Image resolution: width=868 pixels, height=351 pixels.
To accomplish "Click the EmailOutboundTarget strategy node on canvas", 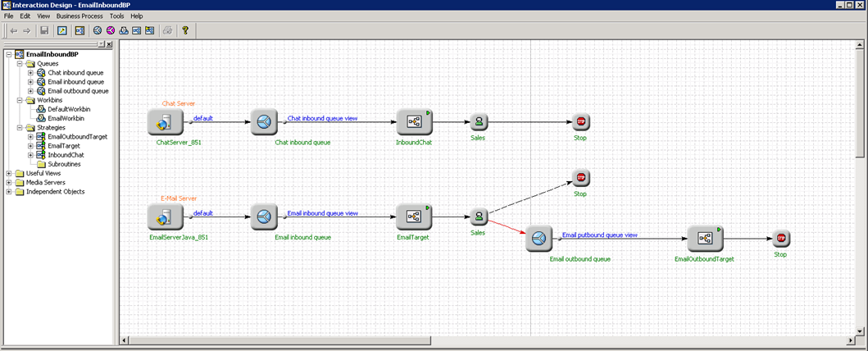I will pos(704,239).
